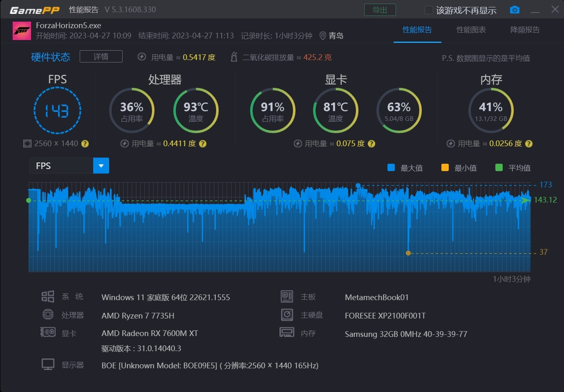
Task: Click the 显卡 graphics card icon
Action: pyautogui.click(x=48, y=332)
